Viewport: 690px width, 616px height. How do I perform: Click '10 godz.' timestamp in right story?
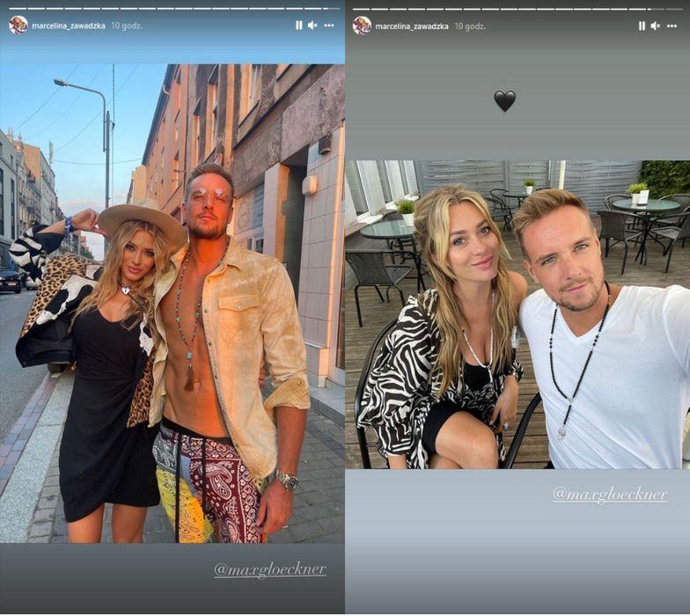[x=470, y=26]
